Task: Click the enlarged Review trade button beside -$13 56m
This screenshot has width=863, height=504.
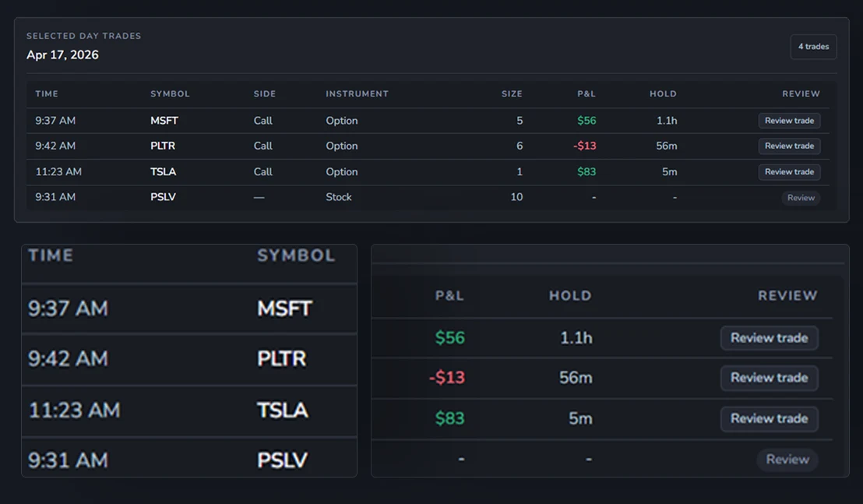Action: tap(770, 378)
